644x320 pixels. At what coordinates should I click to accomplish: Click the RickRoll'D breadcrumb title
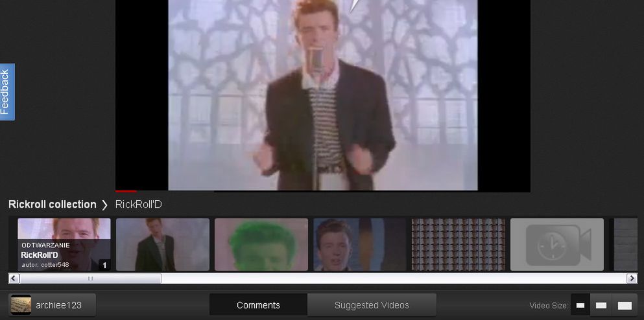click(138, 204)
